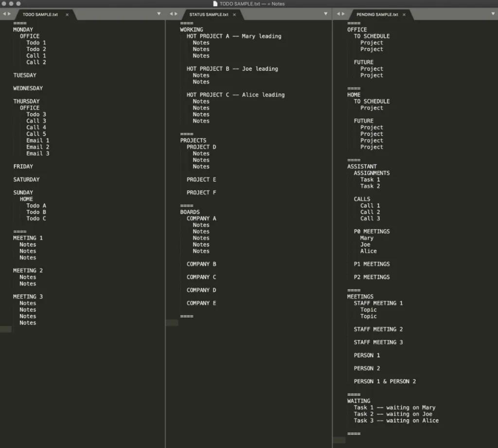Open the tab list dropdown in the PENDING pane

(x=493, y=14)
